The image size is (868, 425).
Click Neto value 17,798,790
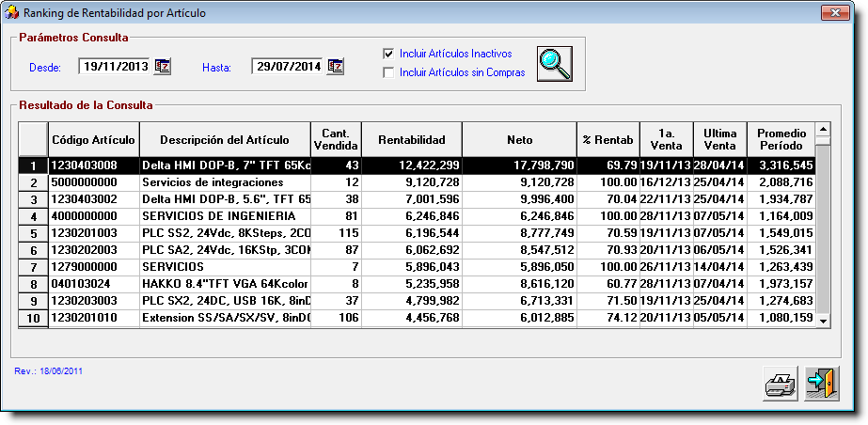click(519, 165)
